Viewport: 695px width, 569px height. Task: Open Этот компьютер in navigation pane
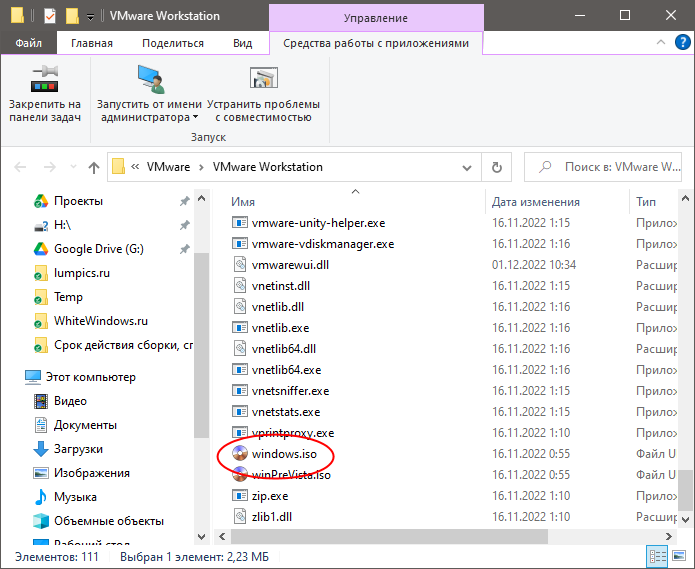(x=80, y=377)
